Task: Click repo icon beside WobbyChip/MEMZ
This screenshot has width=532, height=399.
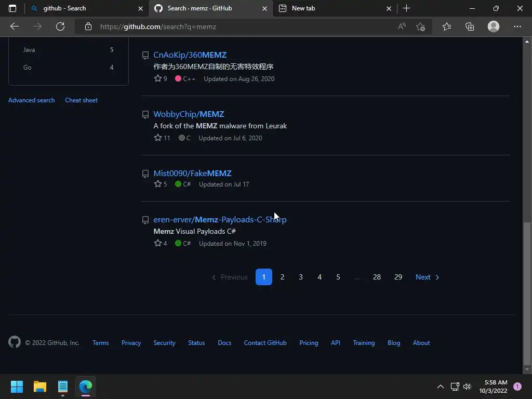Action: pyautogui.click(x=145, y=115)
